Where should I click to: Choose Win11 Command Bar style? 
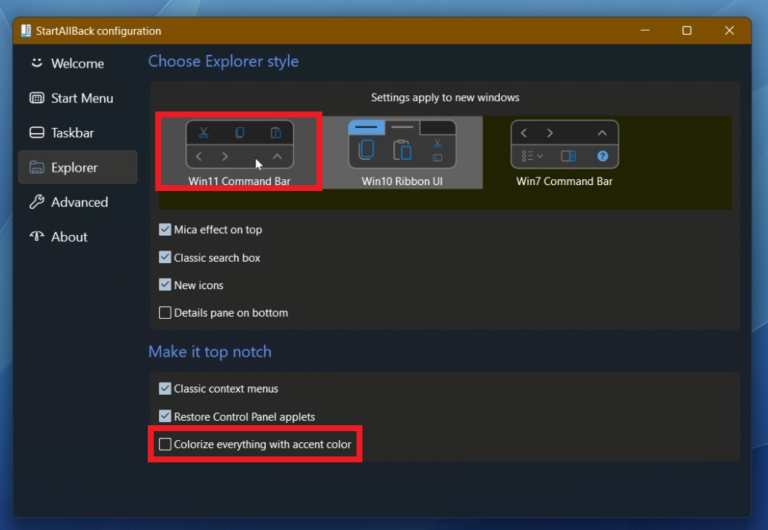(240, 153)
